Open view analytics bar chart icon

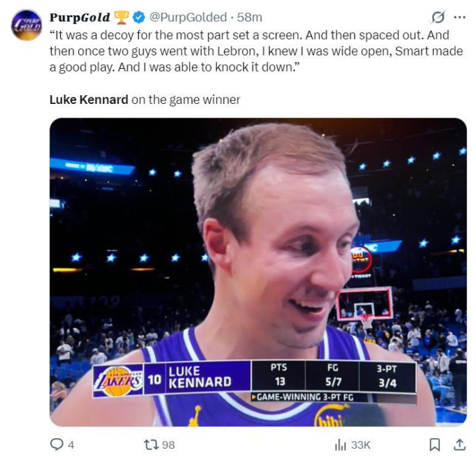coord(340,444)
